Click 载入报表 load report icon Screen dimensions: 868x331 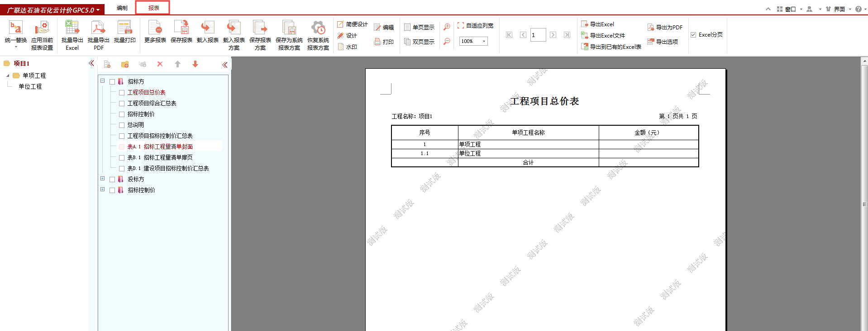[x=208, y=28]
